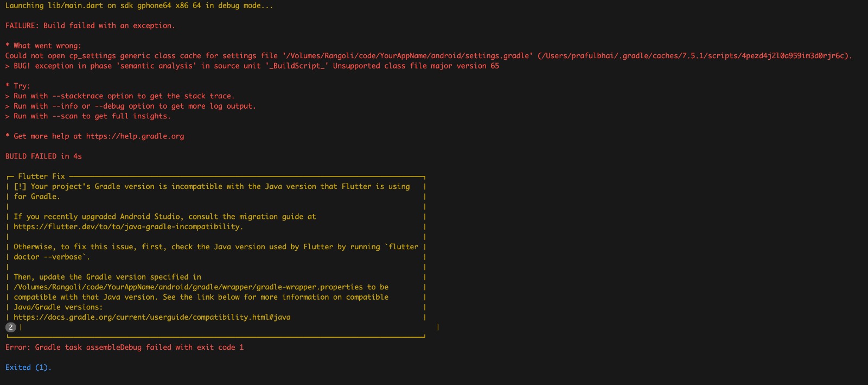Click "Your project's Gradle version is incompatible" line

(x=212, y=186)
